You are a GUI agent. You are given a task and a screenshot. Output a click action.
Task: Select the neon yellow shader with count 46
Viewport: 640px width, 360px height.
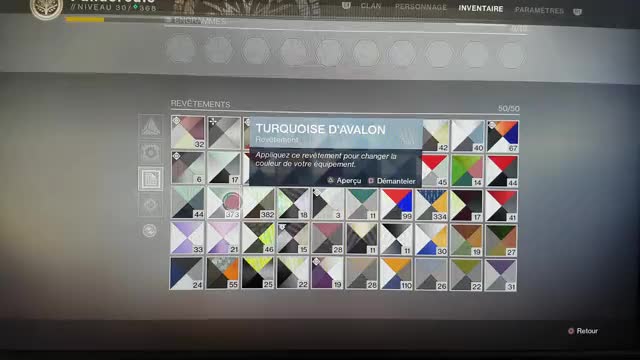pos(258,238)
